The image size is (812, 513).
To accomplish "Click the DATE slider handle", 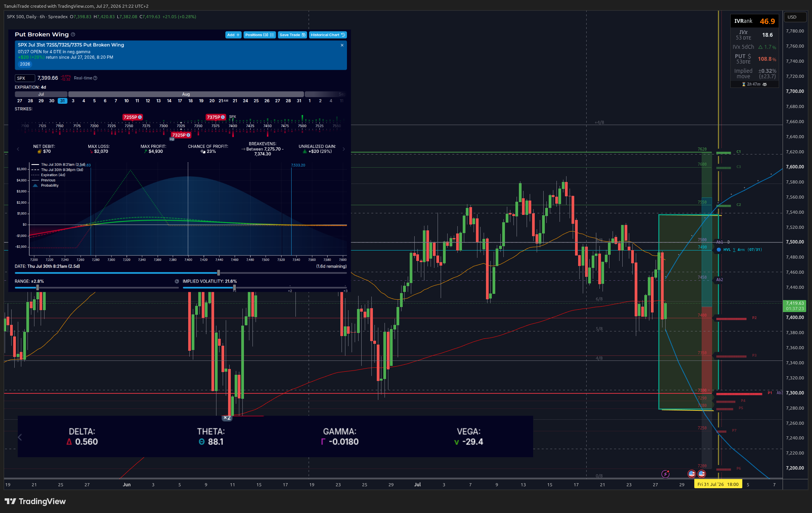I will [219, 273].
